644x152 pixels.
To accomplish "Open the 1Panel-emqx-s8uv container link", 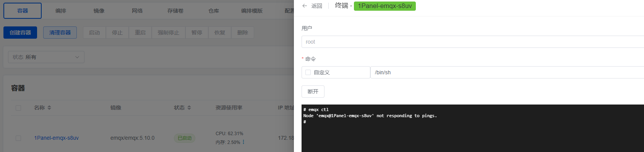I will coord(57,138).
